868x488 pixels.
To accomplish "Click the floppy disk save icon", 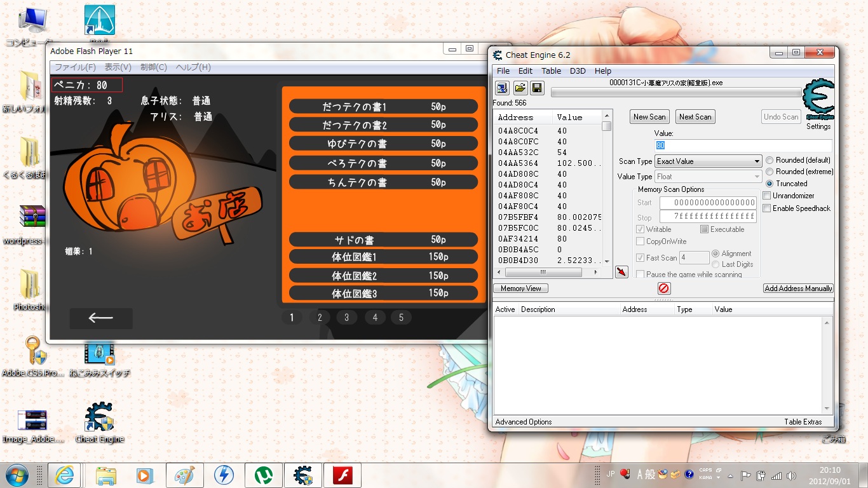I will point(537,88).
